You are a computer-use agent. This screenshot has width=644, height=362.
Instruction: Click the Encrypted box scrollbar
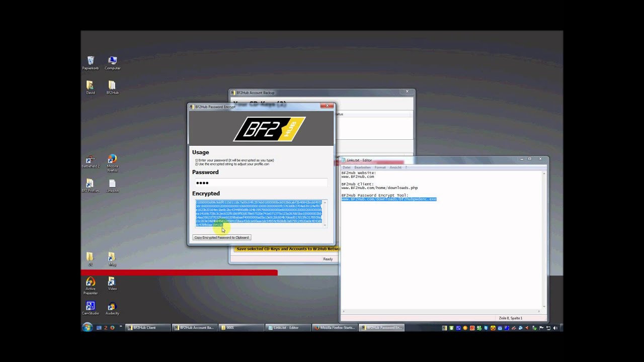tap(325, 214)
